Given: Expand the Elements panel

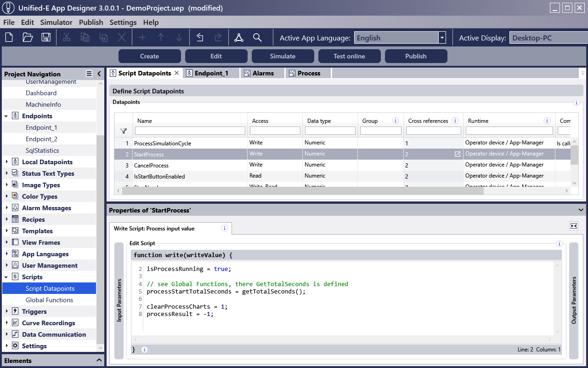Looking at the screenshot, I should [x=99, y=361].
